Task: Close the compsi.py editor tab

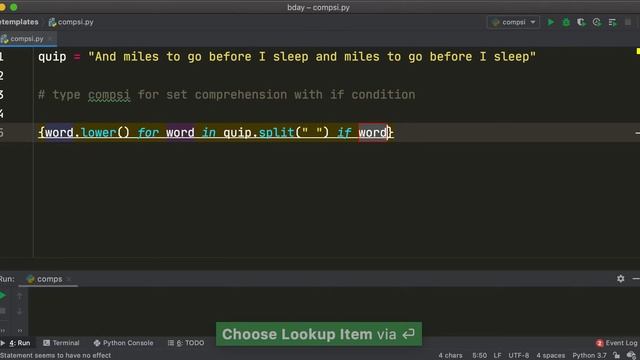Action: tap(50, 39)
